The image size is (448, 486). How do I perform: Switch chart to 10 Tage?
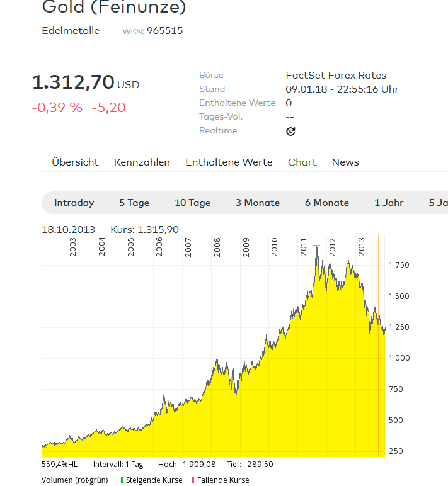point(192,203)
